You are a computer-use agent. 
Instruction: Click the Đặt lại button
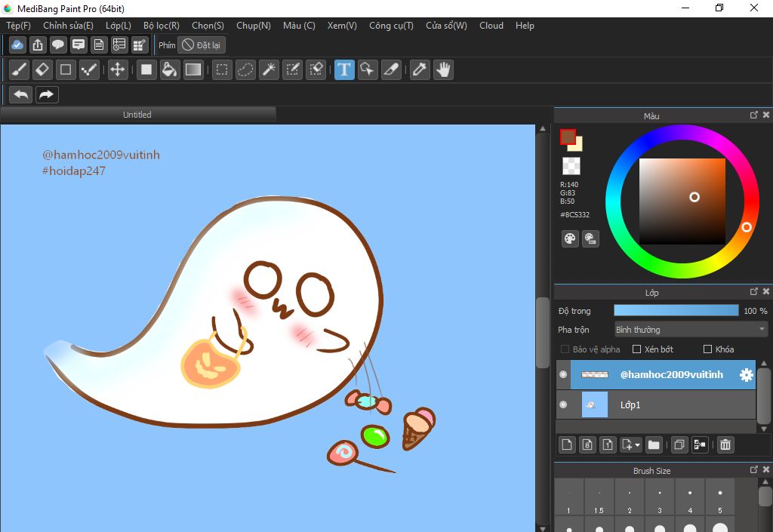click(202, 45)
